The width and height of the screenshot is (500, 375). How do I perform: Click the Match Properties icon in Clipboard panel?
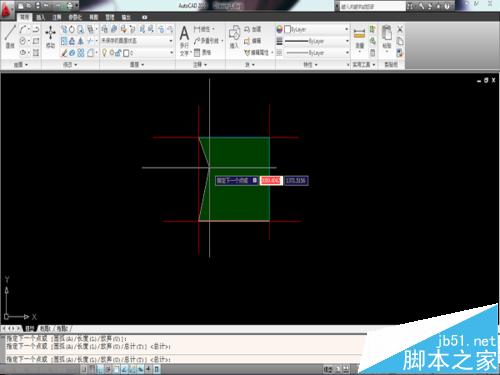coord(400,53)
